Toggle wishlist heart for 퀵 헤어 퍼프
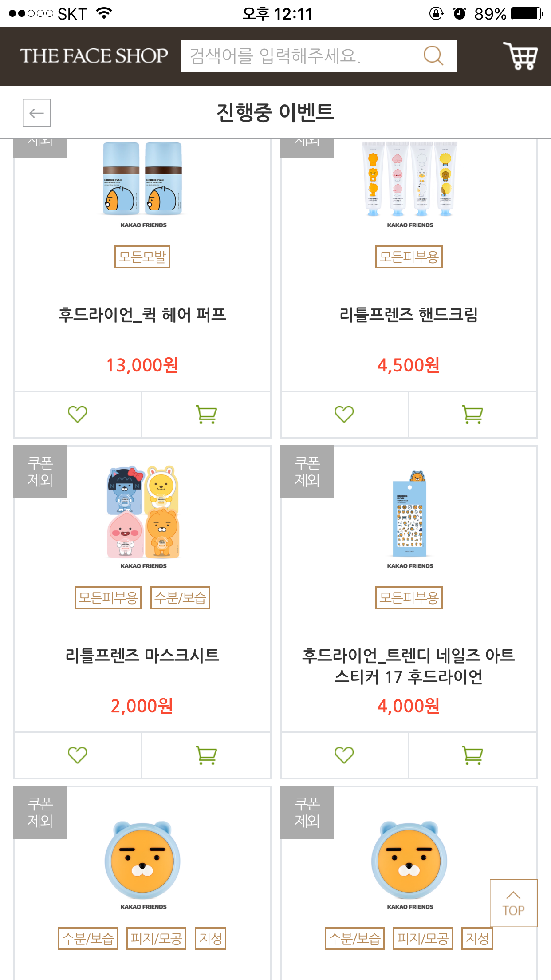The height and width of the screenshot is (980, 551). click(78, 415)
